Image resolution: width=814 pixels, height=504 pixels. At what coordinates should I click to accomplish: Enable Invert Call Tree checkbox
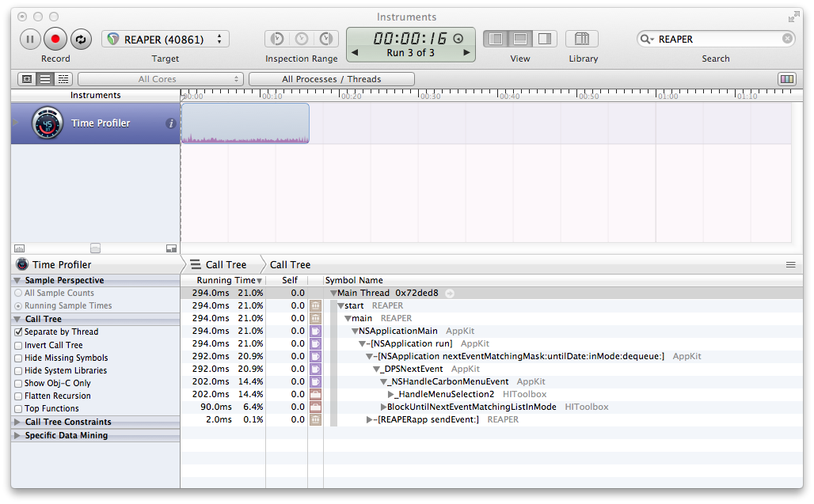pos(18,345)
